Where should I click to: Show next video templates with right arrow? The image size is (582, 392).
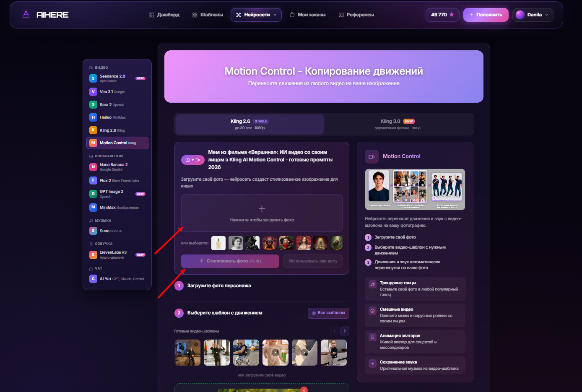click(345, 331)
